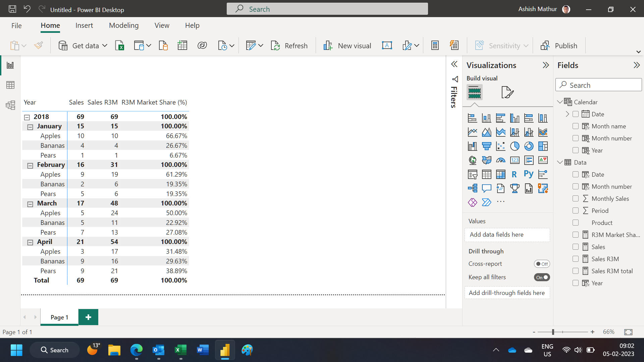Select the Gauge visualization icon
The height and width of the screenshot is (362, 644).
500,160
